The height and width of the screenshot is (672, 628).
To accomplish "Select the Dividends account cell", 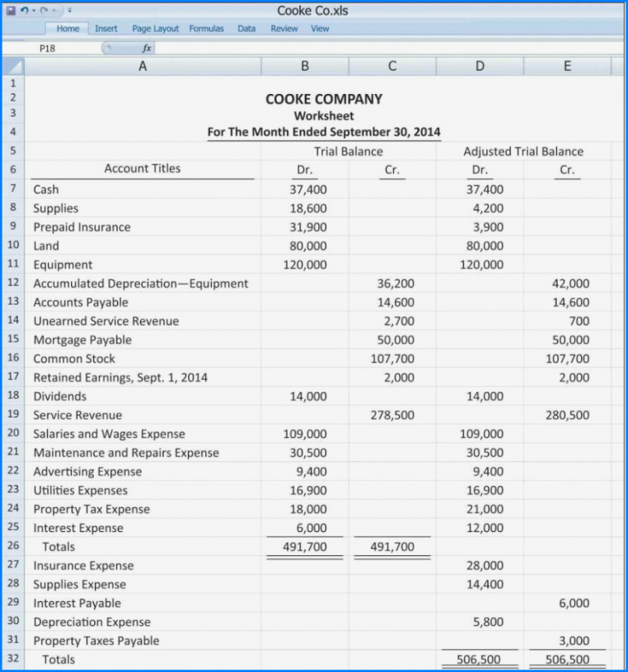I will tap(143, 396).
